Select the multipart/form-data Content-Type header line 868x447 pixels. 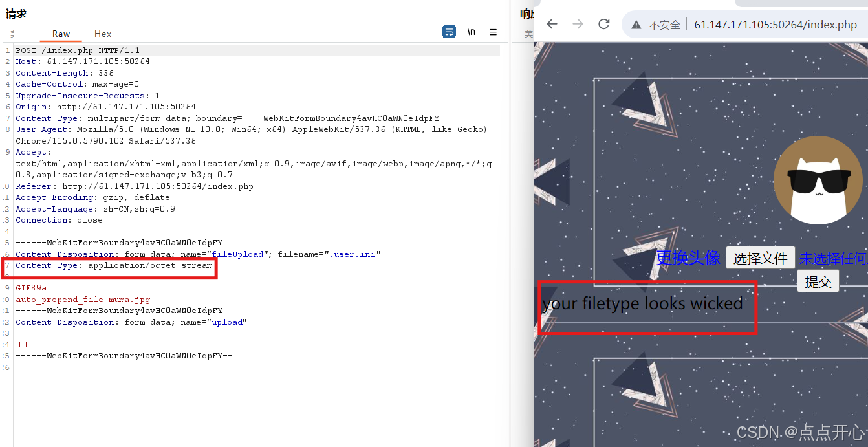coord(227,118)
